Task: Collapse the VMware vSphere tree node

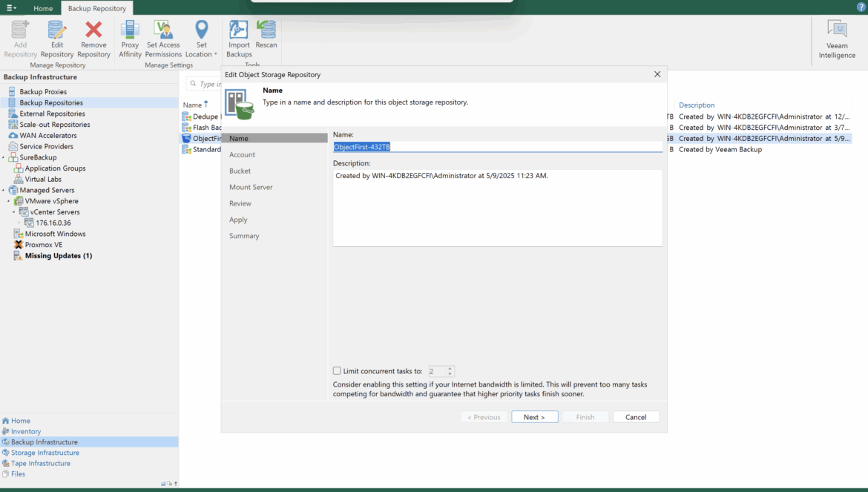Action: [x=8, y=201]
